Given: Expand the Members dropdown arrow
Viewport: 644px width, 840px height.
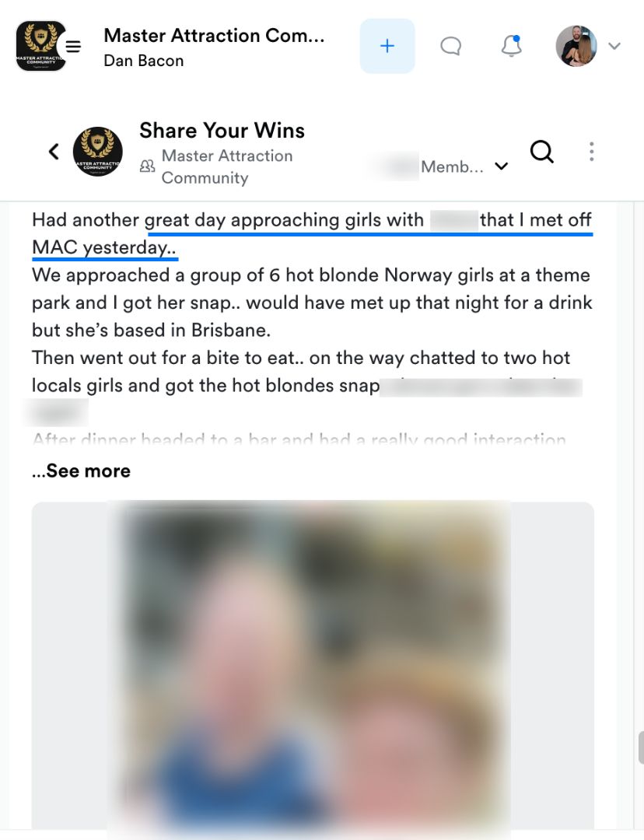Looking at the screenshot, I should coord(502,166).
